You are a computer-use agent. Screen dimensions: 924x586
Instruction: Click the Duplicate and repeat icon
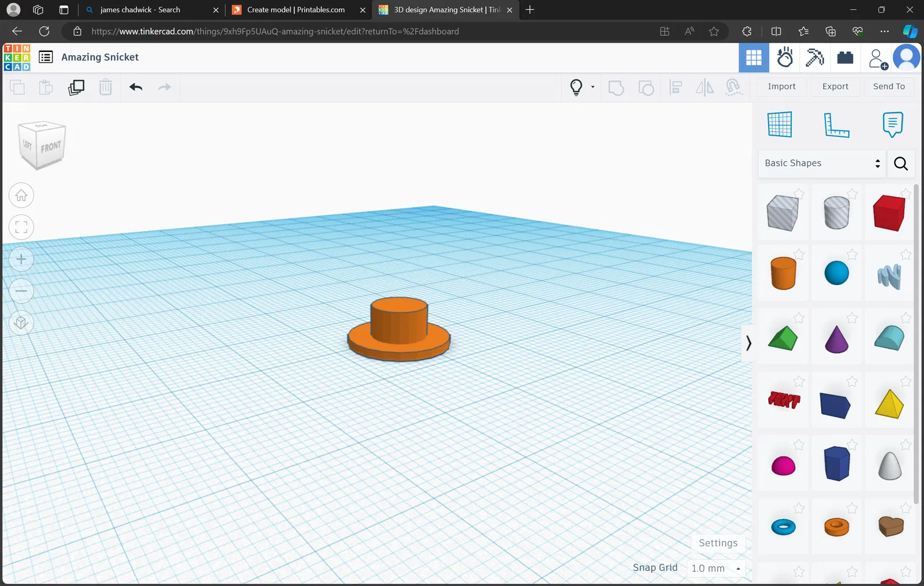[76, 87]
